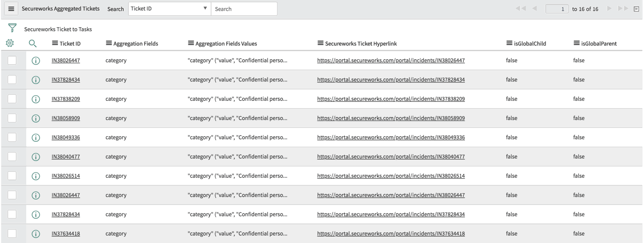Click category cell in IN37634418 row
Image resolution: width=644 pixels, height=243 pixels.
(x=116, y=234)
